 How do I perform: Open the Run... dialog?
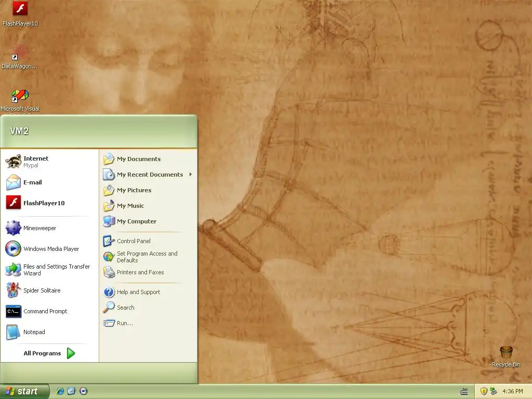(148, 323)
